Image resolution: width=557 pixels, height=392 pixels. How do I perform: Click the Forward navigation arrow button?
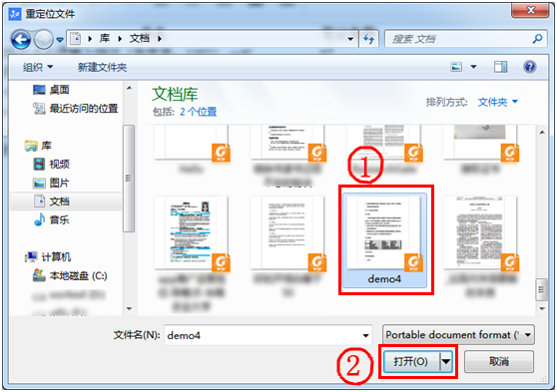pos(43,39)
